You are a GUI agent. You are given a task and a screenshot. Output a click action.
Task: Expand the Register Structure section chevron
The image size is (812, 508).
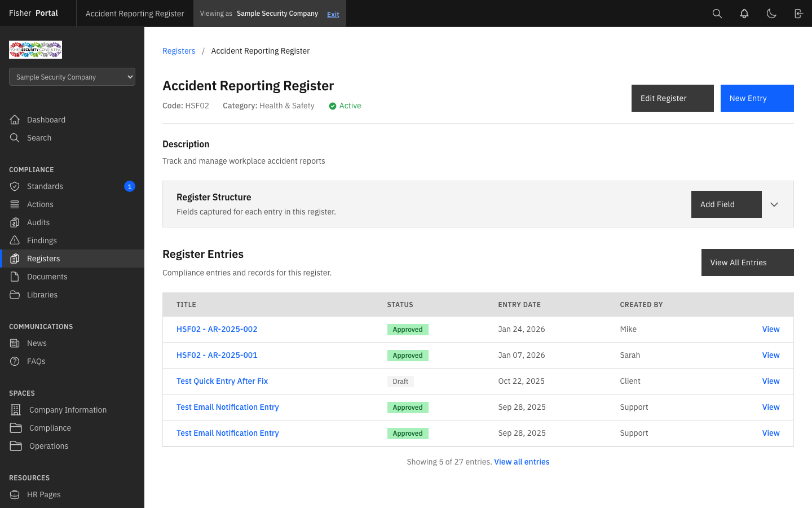774,204
